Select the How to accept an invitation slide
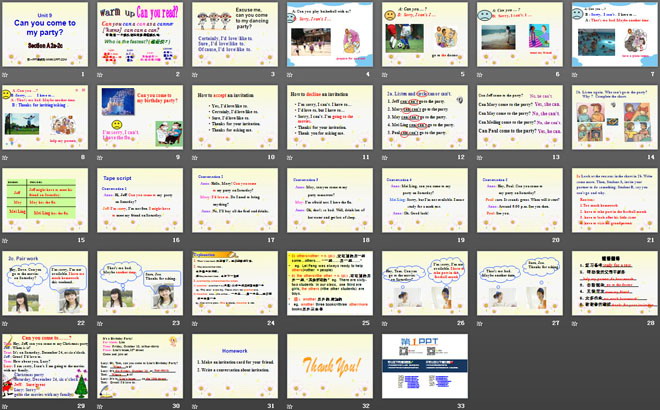The height and width of the screenshot is (410, 660). [236, 120]
